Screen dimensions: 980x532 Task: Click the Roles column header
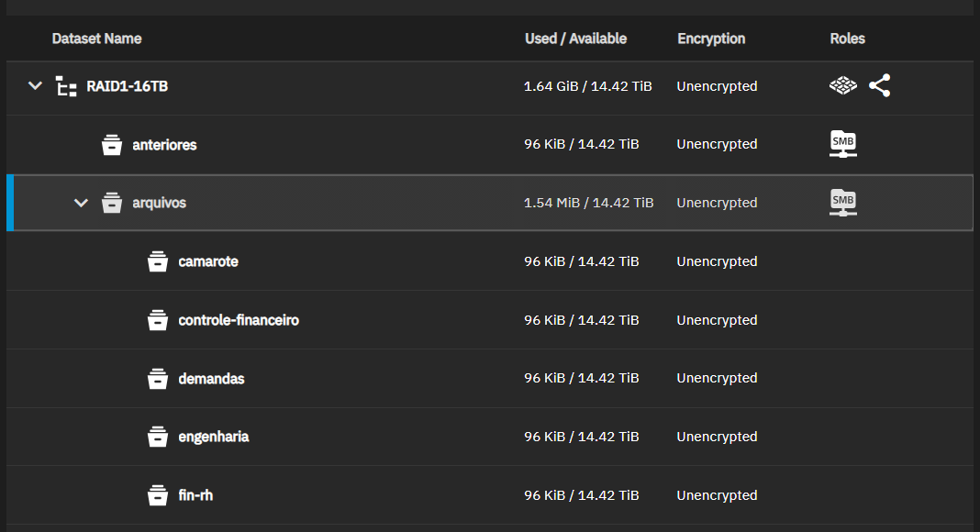click(x=848, y=39)
